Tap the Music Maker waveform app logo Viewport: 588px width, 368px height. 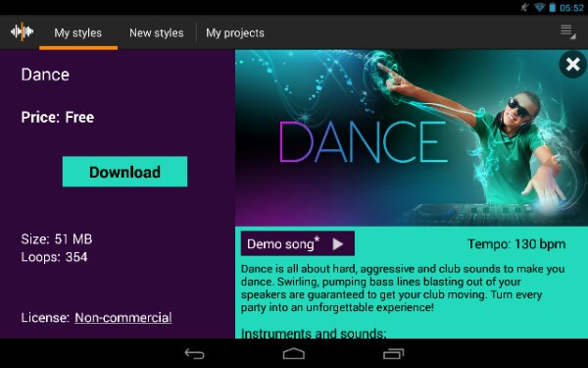(x=22, y=31)
